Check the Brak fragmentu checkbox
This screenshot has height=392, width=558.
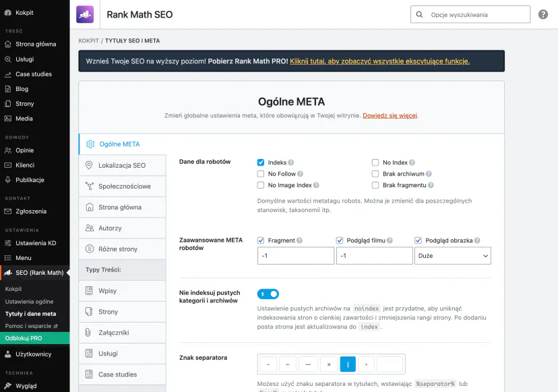click(x=375, y=185)
